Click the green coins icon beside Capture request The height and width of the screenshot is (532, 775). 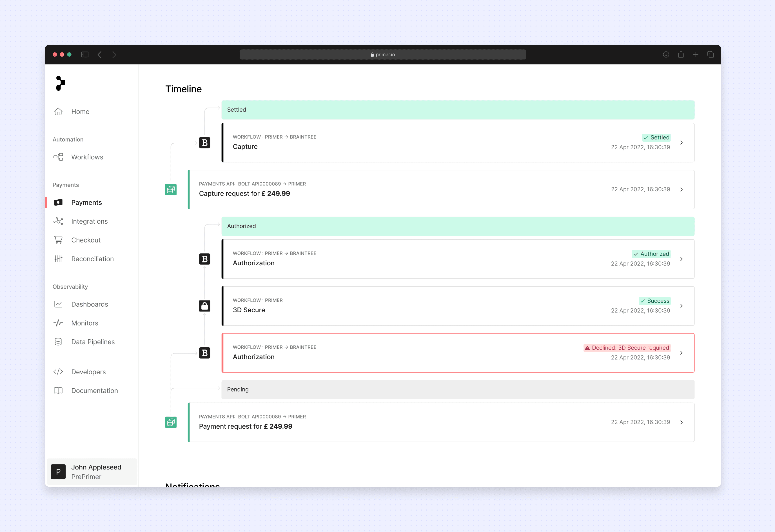[x=171, y=190]
